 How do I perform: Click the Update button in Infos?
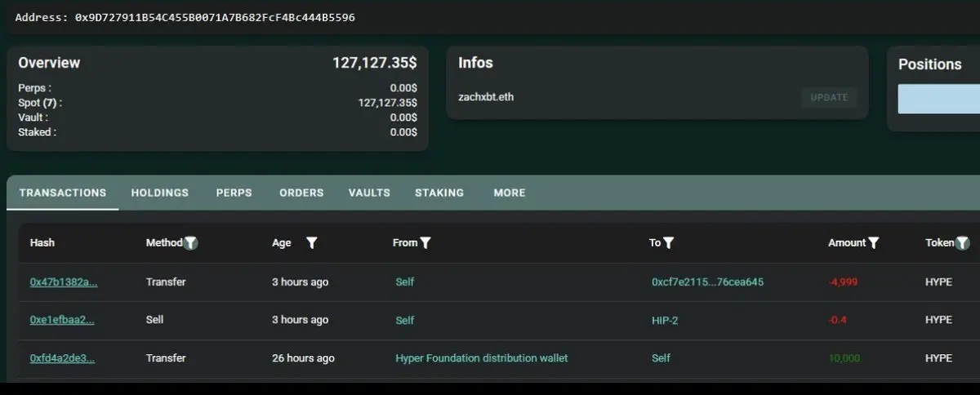[829, 97]
